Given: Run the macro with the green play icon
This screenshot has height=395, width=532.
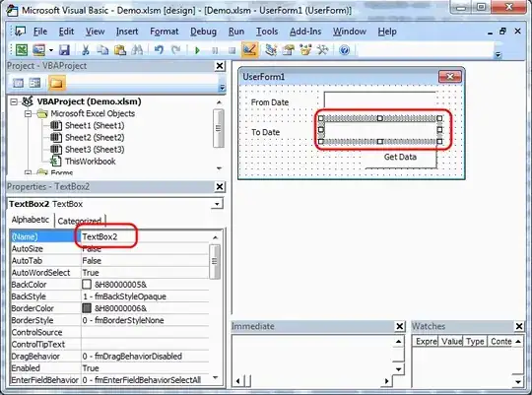Looking at the screenshot, I should [x=197, y=50].
